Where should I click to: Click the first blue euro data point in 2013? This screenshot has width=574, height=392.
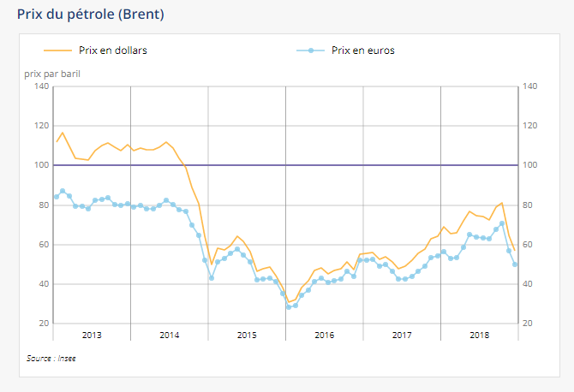tap(57, 197)
